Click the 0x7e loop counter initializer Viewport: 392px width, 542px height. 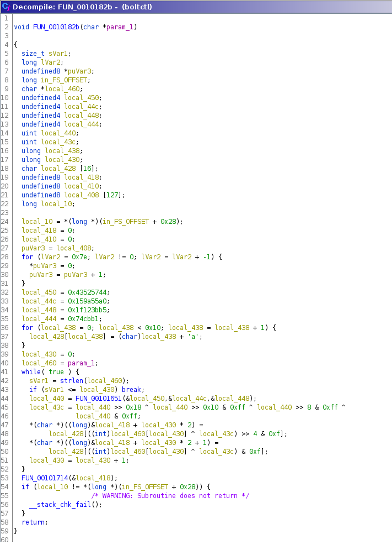[x=79, y=257]
